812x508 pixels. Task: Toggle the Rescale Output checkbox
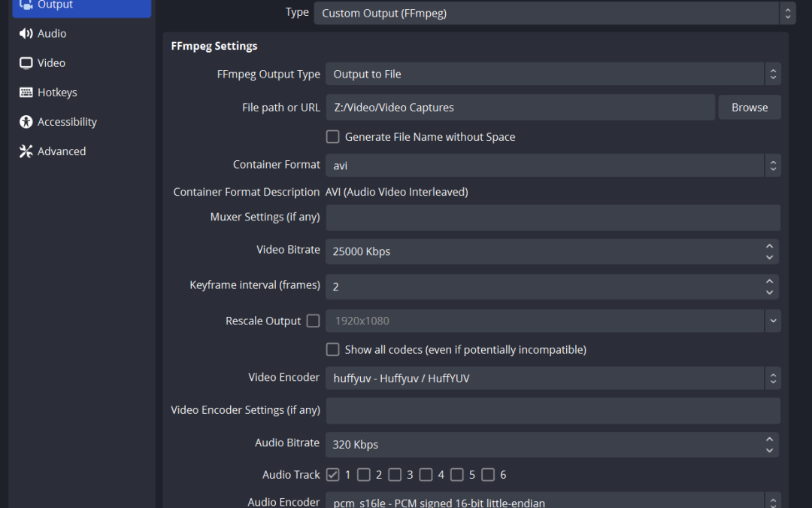pos(314,321)
